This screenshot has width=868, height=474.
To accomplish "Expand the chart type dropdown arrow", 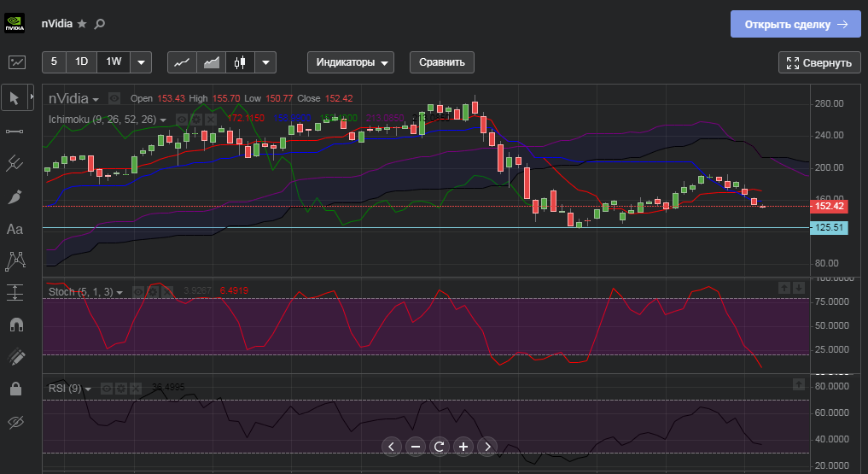I will click(x=266, y=62).
